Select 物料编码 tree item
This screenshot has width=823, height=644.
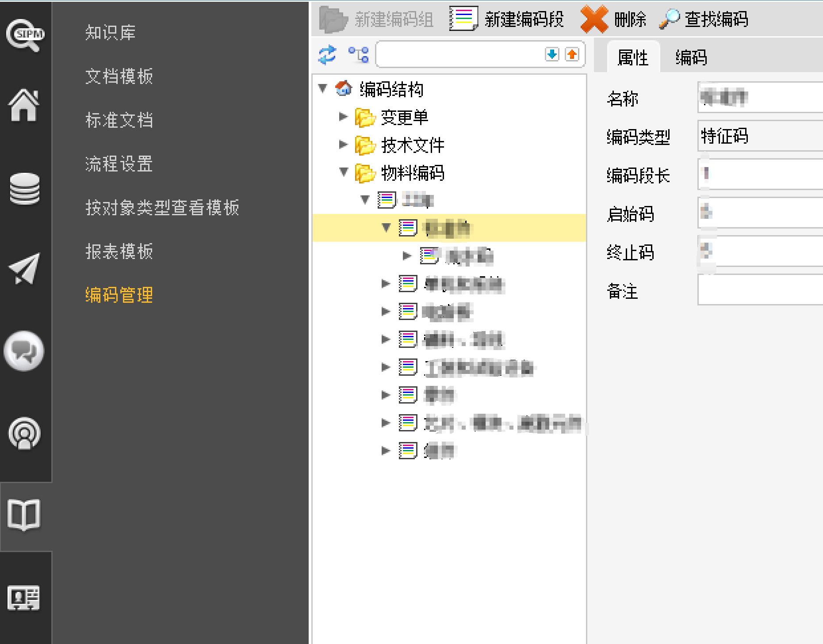(413, 173)
